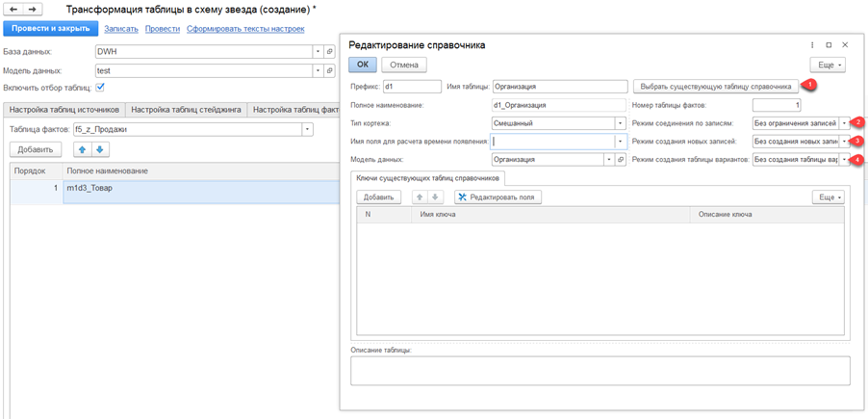The height and width of the screenshot is (419, 868).
Task: Switch to Настройка таблиц источников tab
Action: tap(64, 110)
